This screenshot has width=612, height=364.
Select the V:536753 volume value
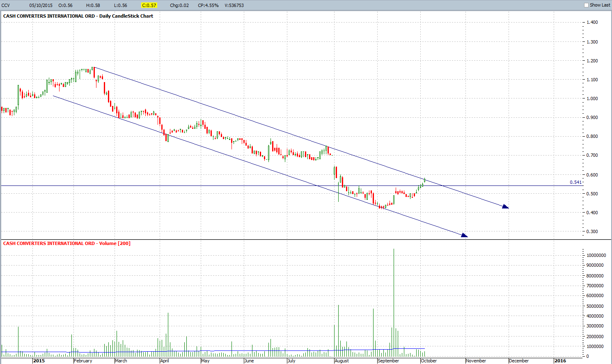pos(234,5)
